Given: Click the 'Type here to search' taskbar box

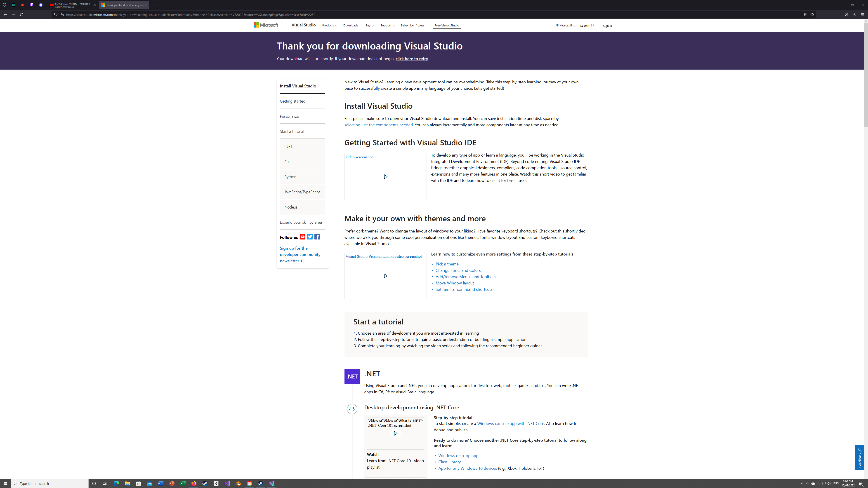Looking at the screenshot, I should pyautogui.click(x=50, y=484).
